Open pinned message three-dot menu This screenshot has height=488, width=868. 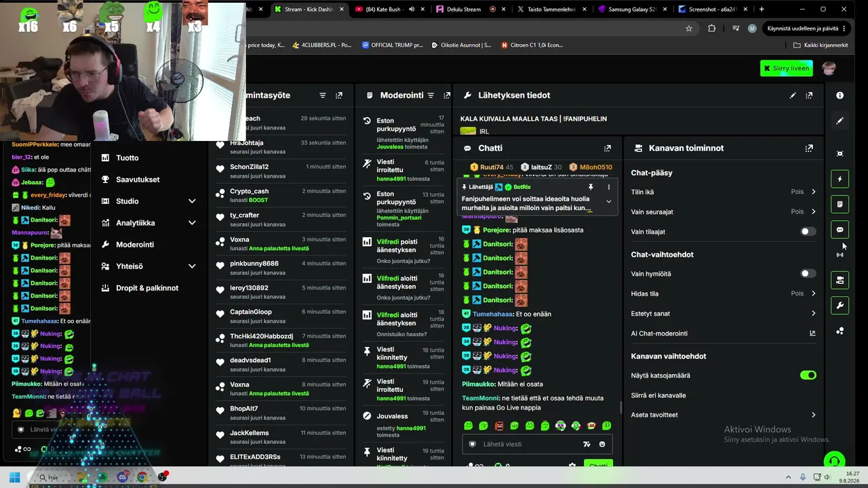point(608,187)
